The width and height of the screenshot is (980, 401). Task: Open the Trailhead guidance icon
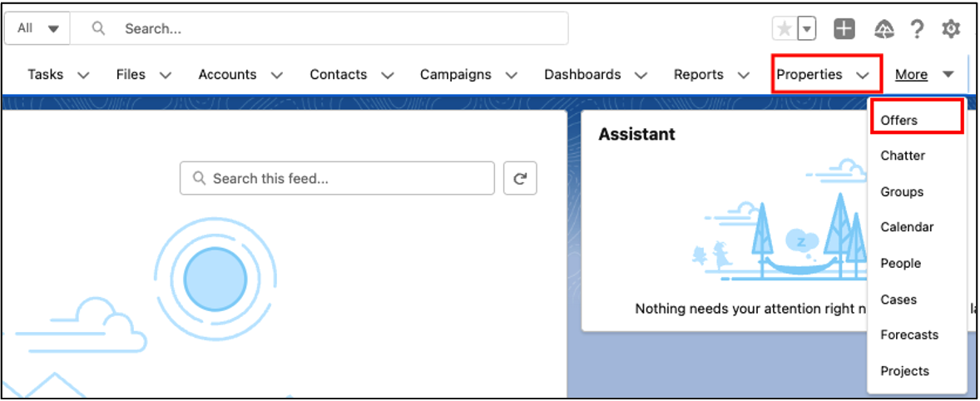(x=884, y=29)
